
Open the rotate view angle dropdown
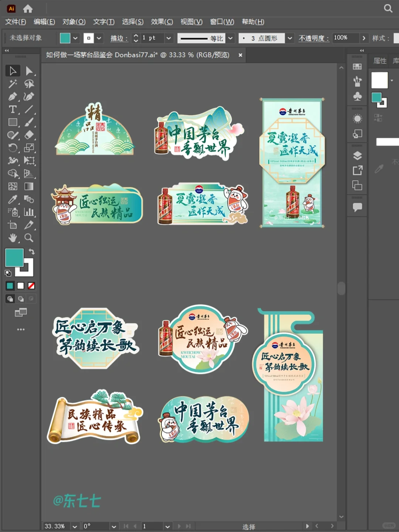114,526
